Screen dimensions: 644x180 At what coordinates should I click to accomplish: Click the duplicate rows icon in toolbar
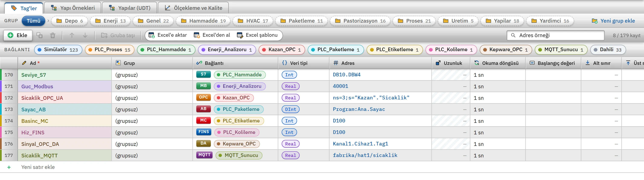point(39,35)
